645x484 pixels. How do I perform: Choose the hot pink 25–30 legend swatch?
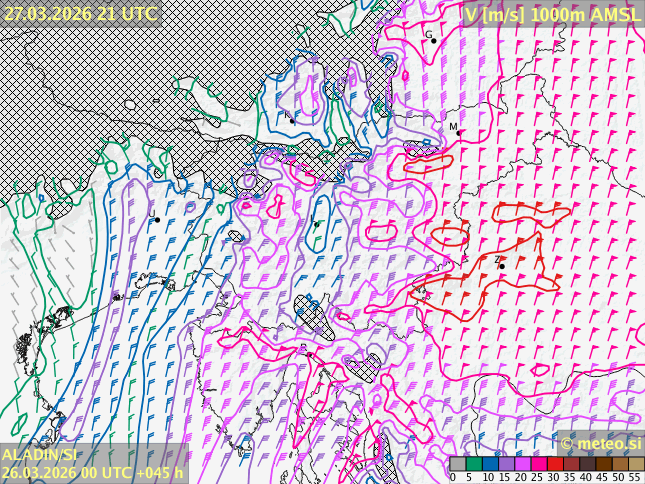coord(538,464)
